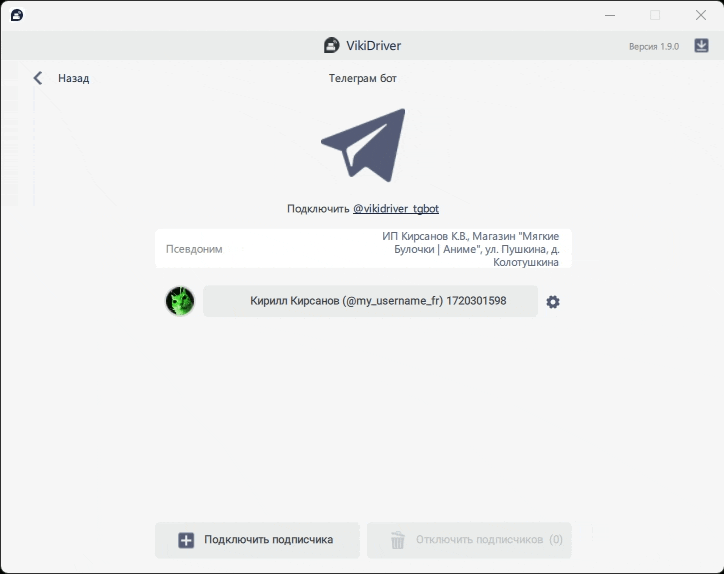Open the @vikidriver_tgbot link
The width and height of the screenshot is (724, 574).
coord(396,209)
